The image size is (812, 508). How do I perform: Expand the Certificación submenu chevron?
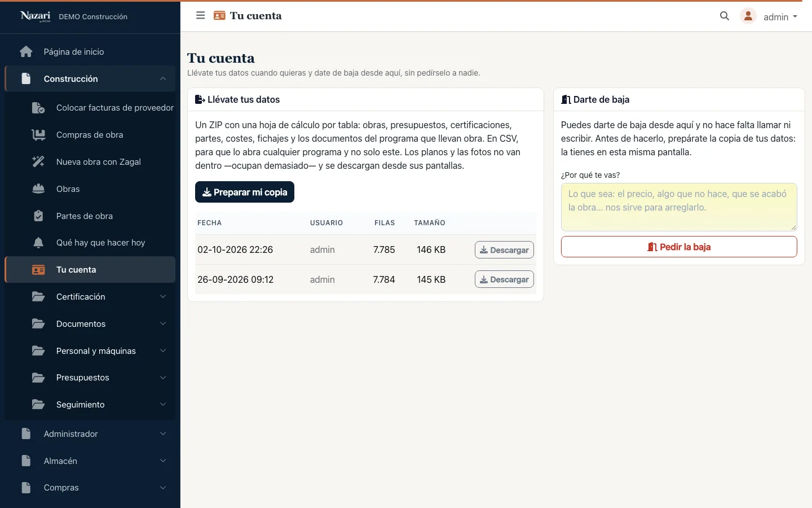coord(163,297)
